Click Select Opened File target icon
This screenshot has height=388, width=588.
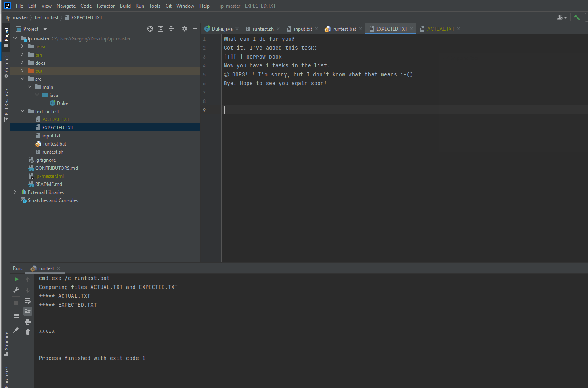pyautogui.click(x=150, y=29)
